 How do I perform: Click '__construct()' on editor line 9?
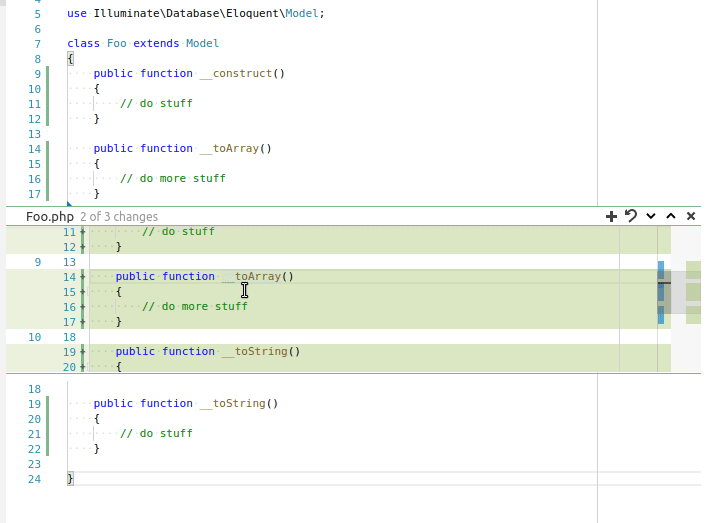(242, 73)
